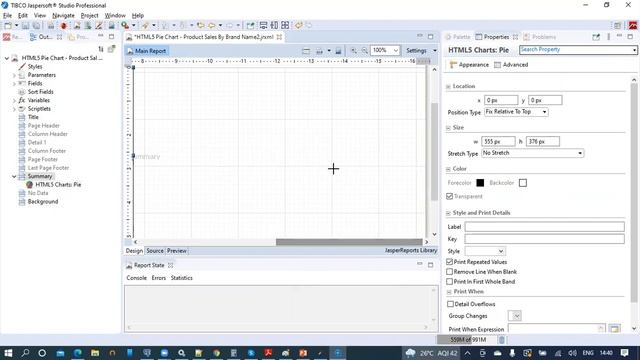The image size is (640, 360).
Task: Click the Key input field
Action: 544,239
